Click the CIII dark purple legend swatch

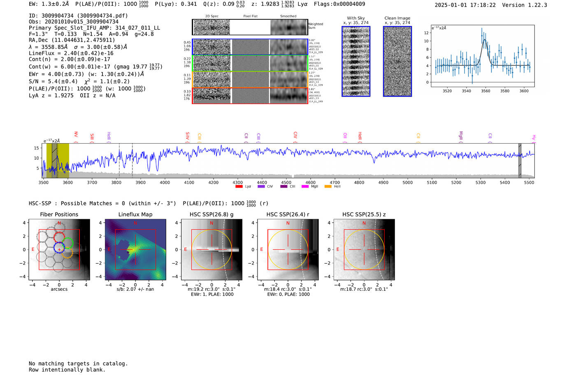(x=283, y=187)
